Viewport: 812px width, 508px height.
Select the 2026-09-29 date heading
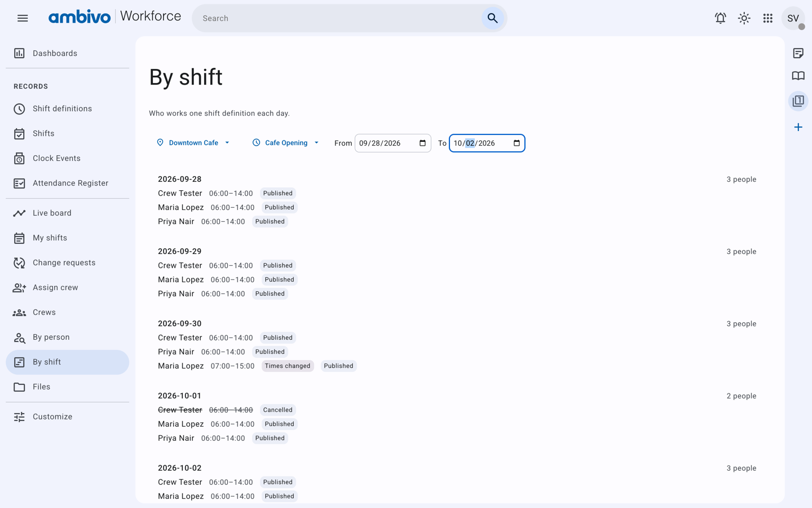pyautogui.click(x=179, y=251)
